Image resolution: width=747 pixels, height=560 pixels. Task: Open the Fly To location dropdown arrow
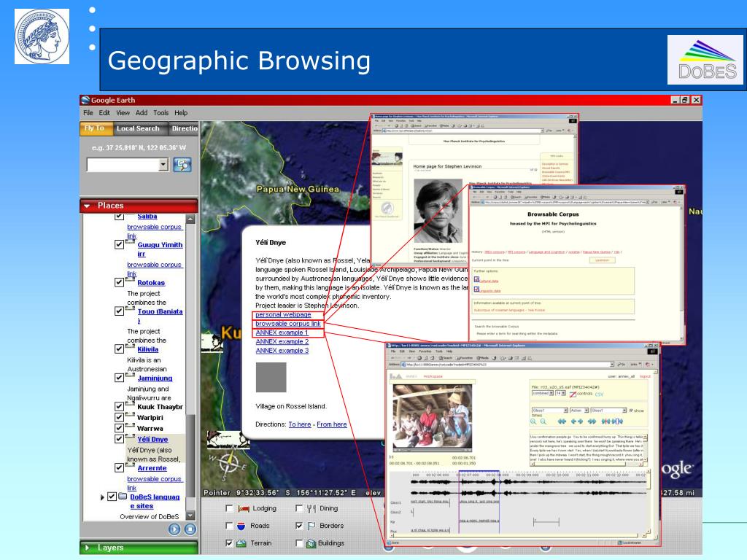tap(163, 165)
